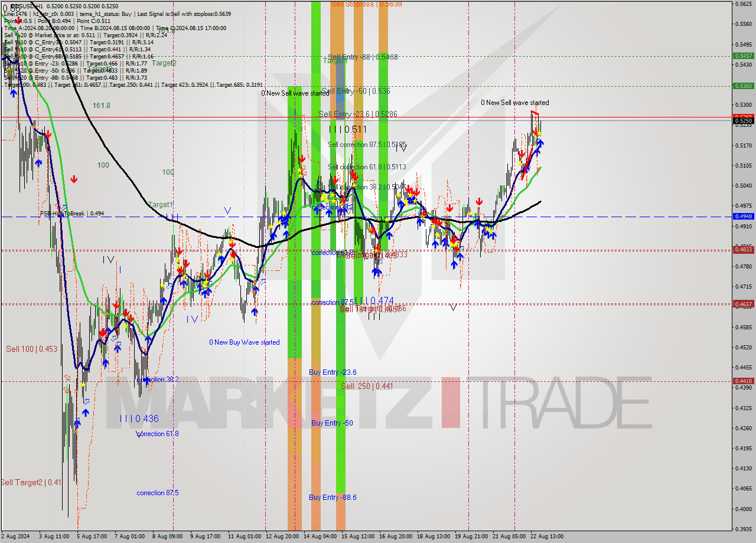The width and height of the screenshot is (756, 543).
Task: Select the green 0.5360 price tag
Action: coord(743,86)
